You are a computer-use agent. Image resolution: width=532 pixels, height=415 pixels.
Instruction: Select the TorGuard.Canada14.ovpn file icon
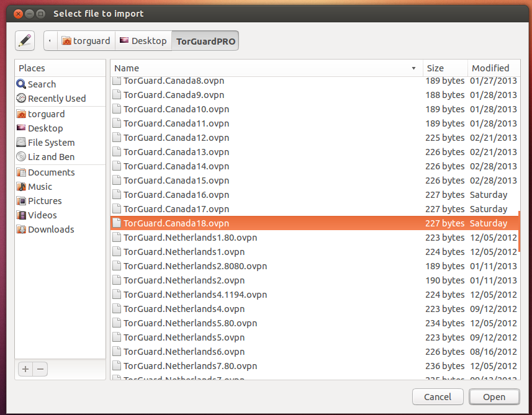coord(117,166)
